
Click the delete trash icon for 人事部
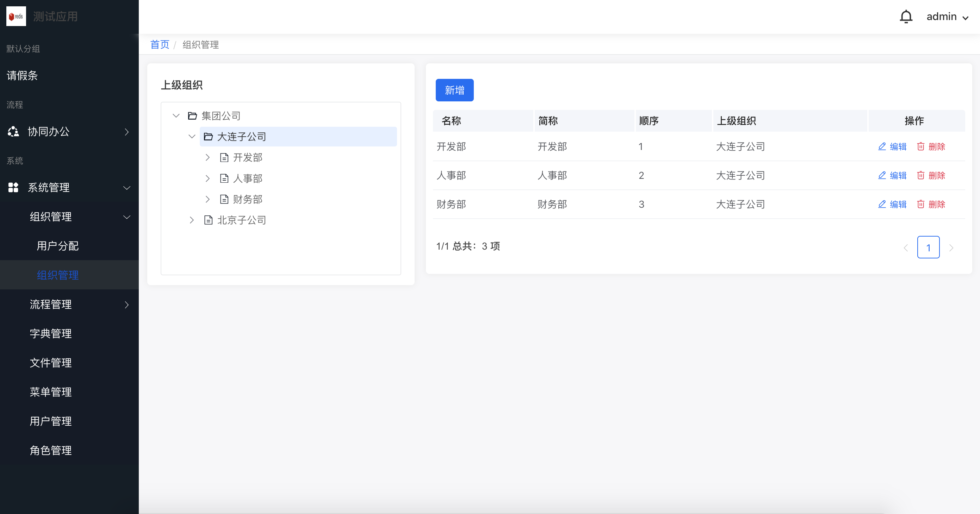click(921, 175)
